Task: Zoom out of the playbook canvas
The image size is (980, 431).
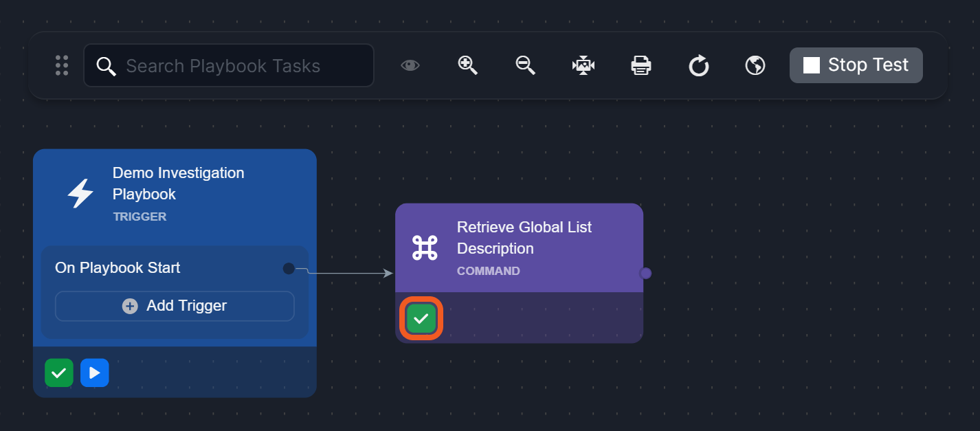Action: point(526,65)
